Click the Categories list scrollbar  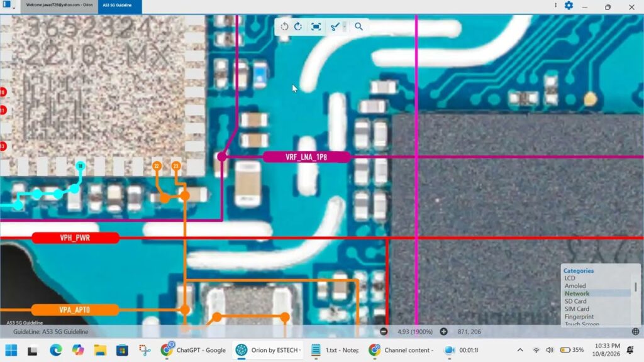click(635, 287)
